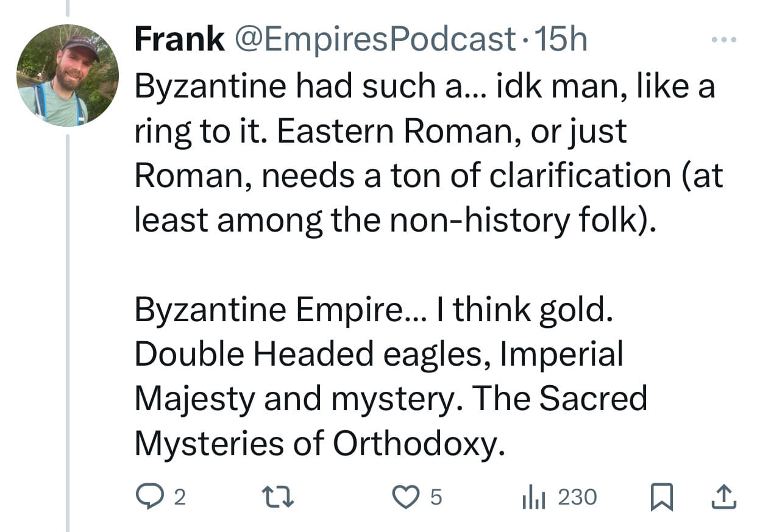
Task: Click the display name Frank
Action: click(x=179, y=40)
